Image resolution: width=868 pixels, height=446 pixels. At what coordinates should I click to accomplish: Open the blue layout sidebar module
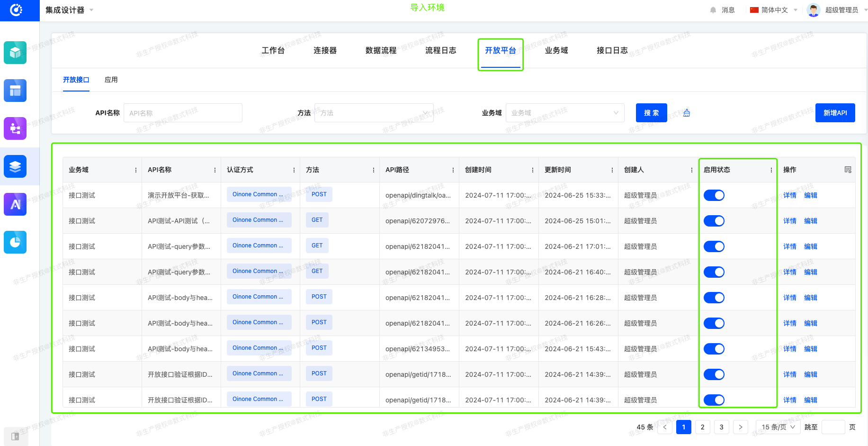(15, 91)
